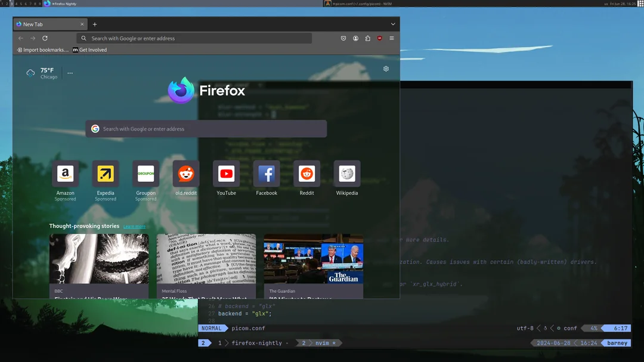Click the uBlock Origin shield icon

click(379, 38)
